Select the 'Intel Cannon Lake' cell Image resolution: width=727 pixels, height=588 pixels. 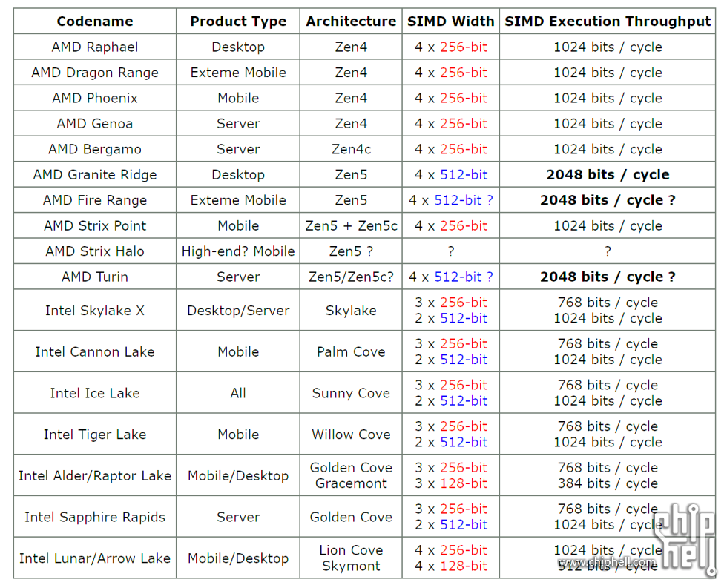tap(95, 351)
